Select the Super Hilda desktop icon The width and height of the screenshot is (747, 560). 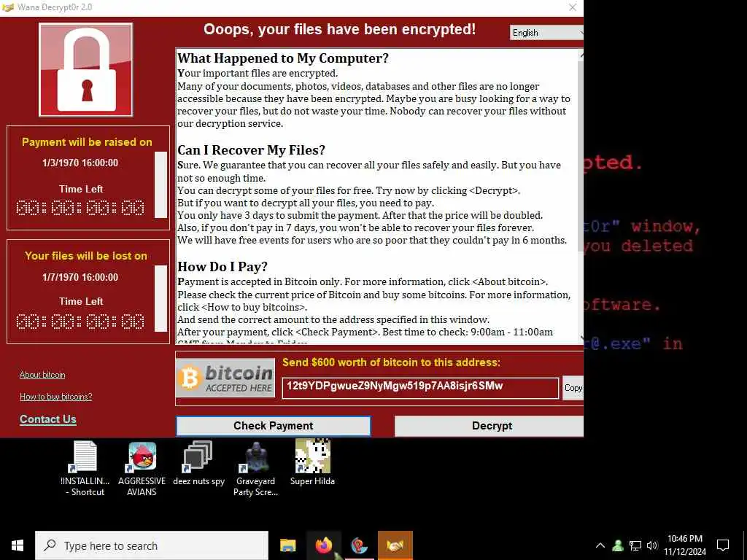click(x=312, y=463)
